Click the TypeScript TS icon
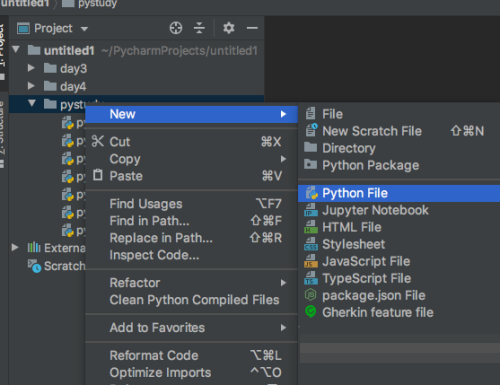The height and width of the screenshot is (385, 500). tap(311, 278)
